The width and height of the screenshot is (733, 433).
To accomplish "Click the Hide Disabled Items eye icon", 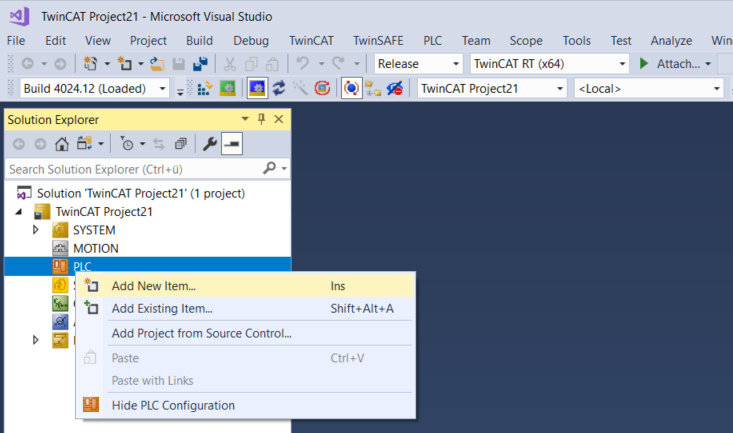I will pyautogui.click(x=395, y=88).
